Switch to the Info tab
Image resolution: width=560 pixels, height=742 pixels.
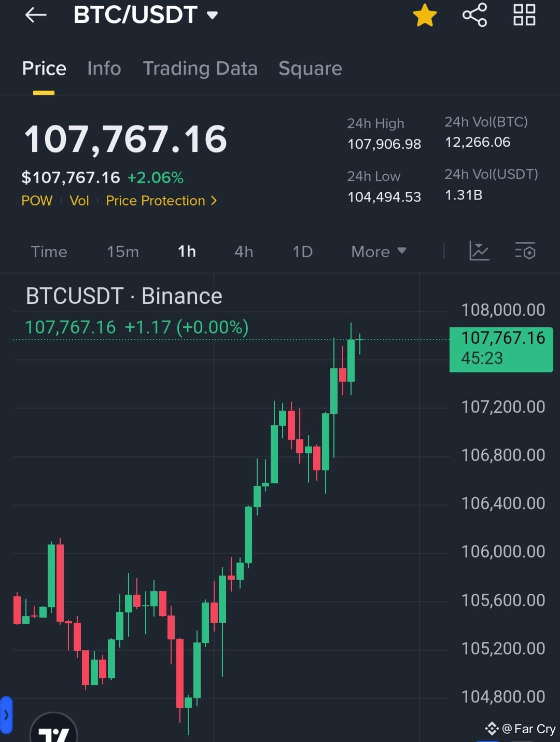pos(104,68)
